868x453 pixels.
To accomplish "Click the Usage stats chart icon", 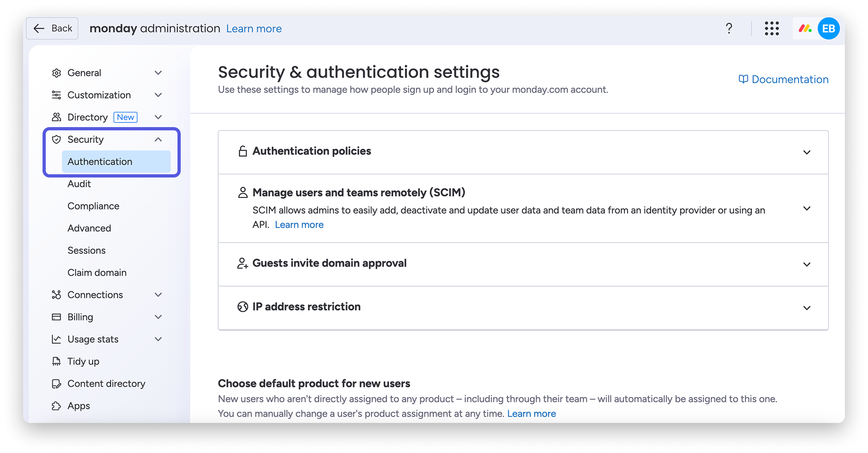I will (x=56, y=339).
